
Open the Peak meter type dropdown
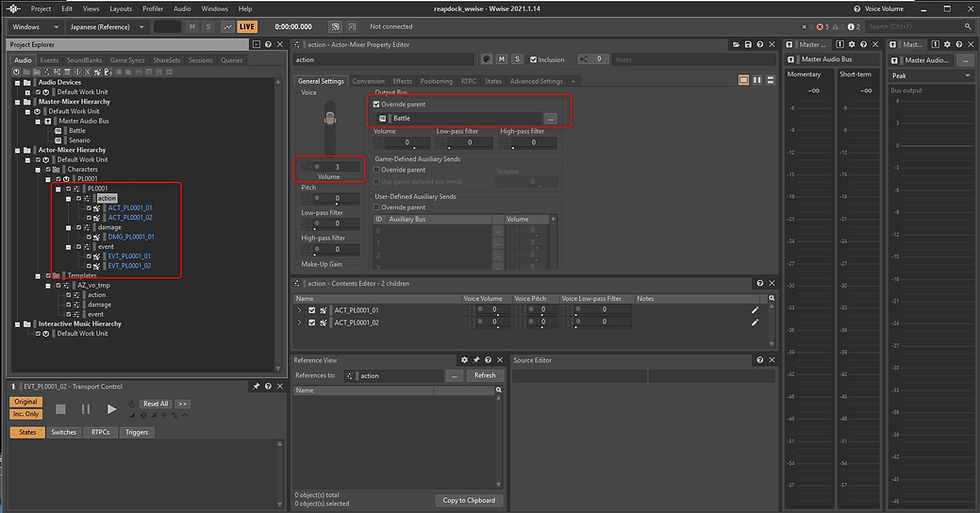click(931, 76)
